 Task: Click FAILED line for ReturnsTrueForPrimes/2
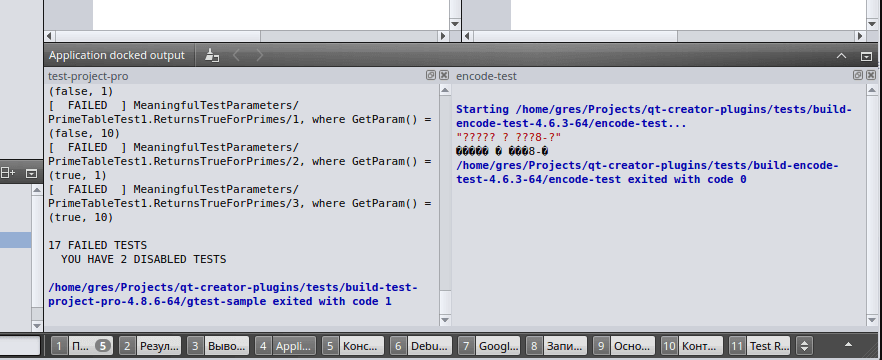[240, 161]
